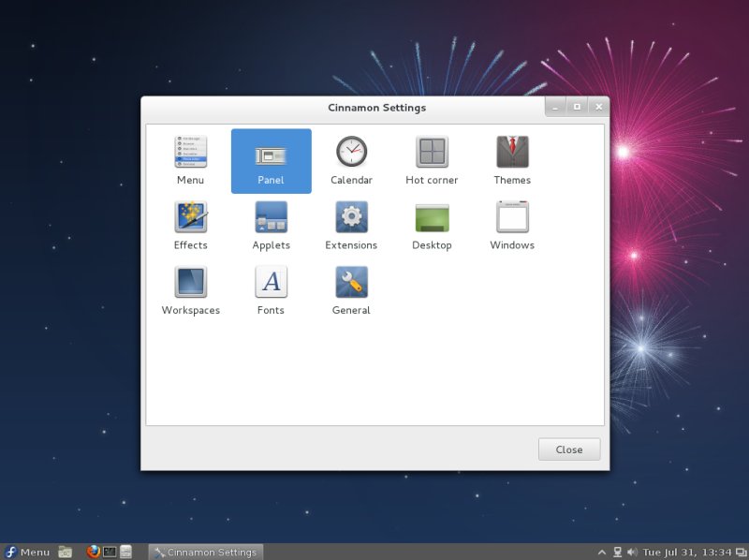Open the Effects settings
This screenshot has width=749, height=560.
click(x=191, y=226)
